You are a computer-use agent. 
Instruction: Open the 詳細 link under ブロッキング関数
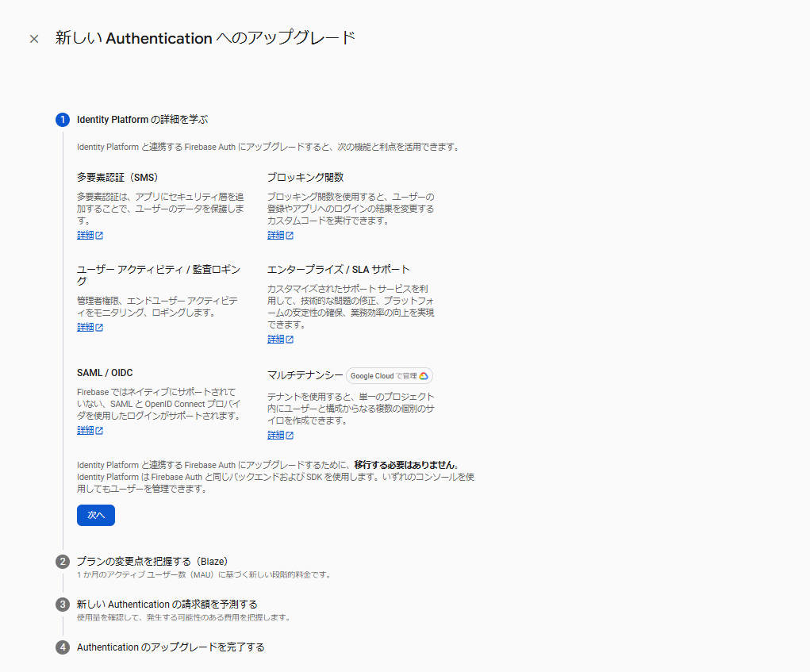pyautogui.click(x=280, y=235)
